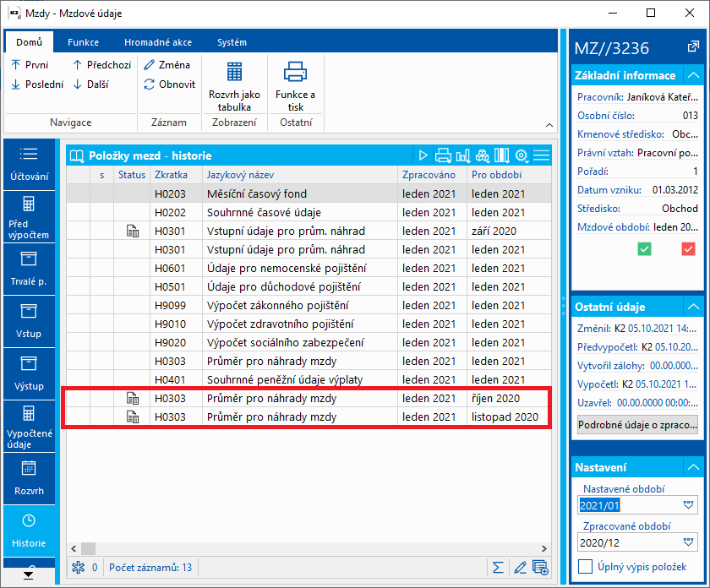710x588 pixels.
Task: Collapse the ribbon with the chevron
Action: tap(549, 125)
